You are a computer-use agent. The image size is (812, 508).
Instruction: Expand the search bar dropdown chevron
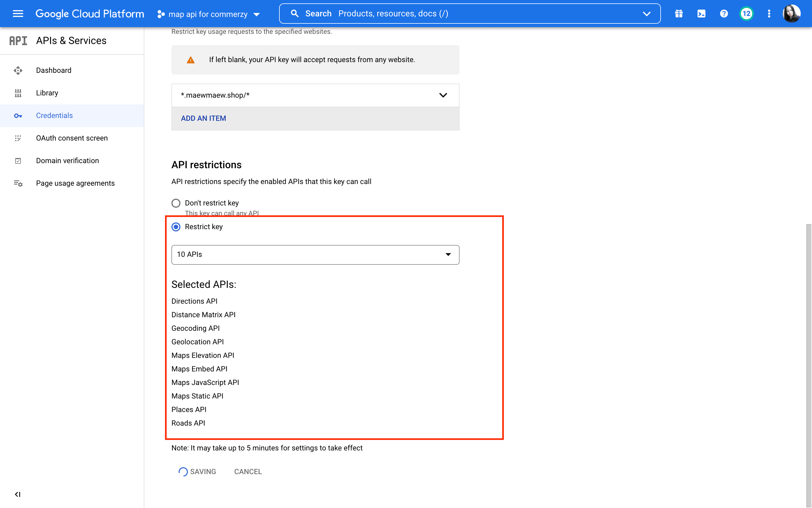coord(646,14)
